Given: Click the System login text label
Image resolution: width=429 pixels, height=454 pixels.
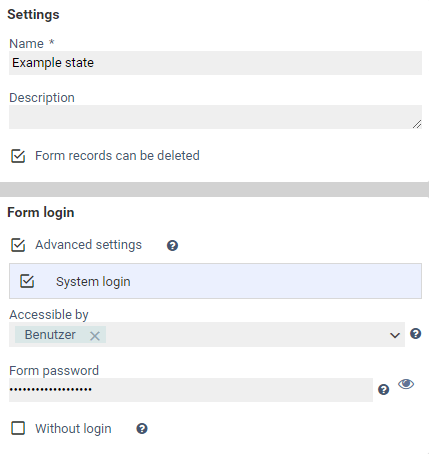Looking at the screenshot, I should point(93,282).
